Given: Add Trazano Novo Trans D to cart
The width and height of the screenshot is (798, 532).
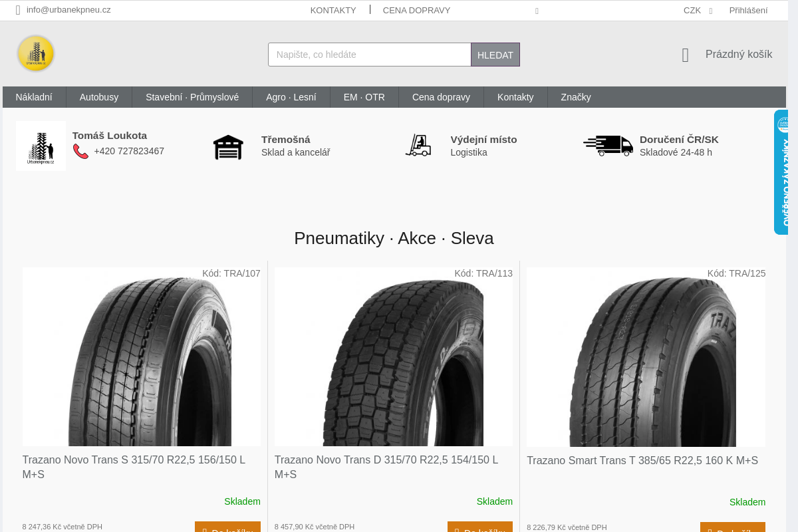Looking at the screenshot, I should (x=480, y=527).
